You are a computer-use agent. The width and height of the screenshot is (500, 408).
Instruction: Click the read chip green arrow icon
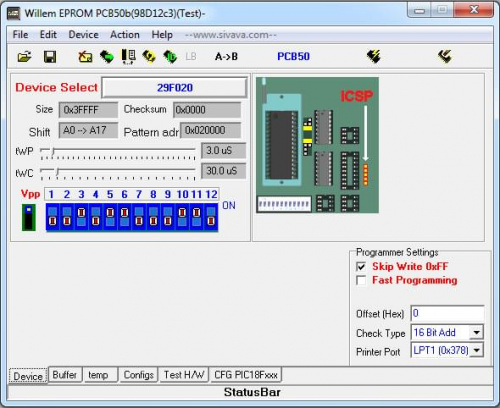(107, 57)
